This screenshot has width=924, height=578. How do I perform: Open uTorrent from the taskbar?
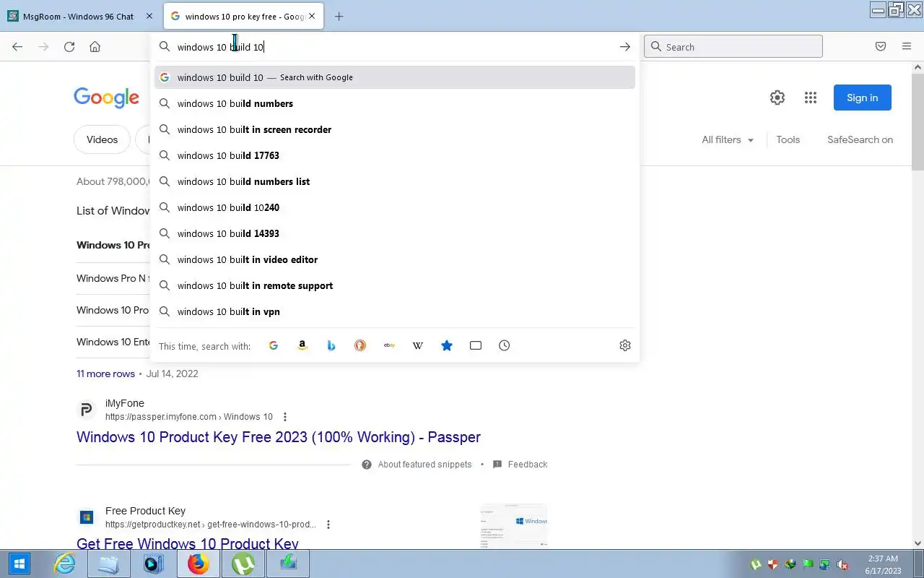pyautogui.click(x=243, y=564)
